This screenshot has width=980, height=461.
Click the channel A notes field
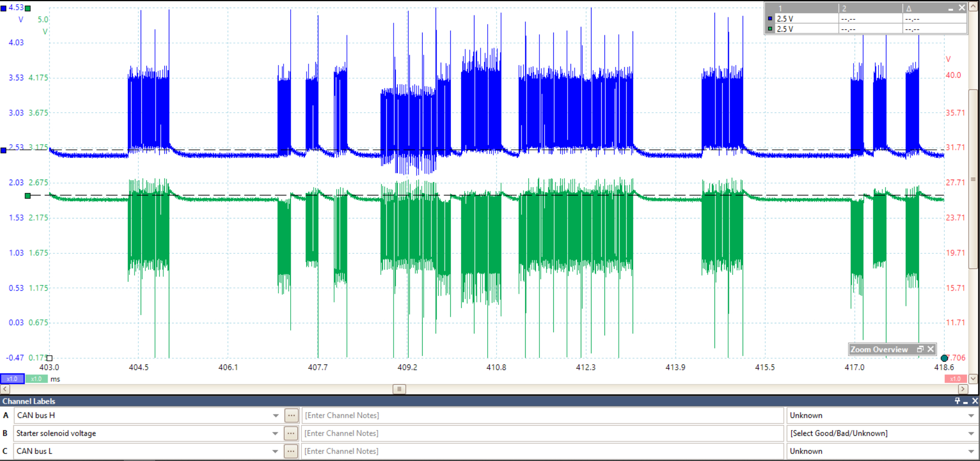(x=542, y=415)
